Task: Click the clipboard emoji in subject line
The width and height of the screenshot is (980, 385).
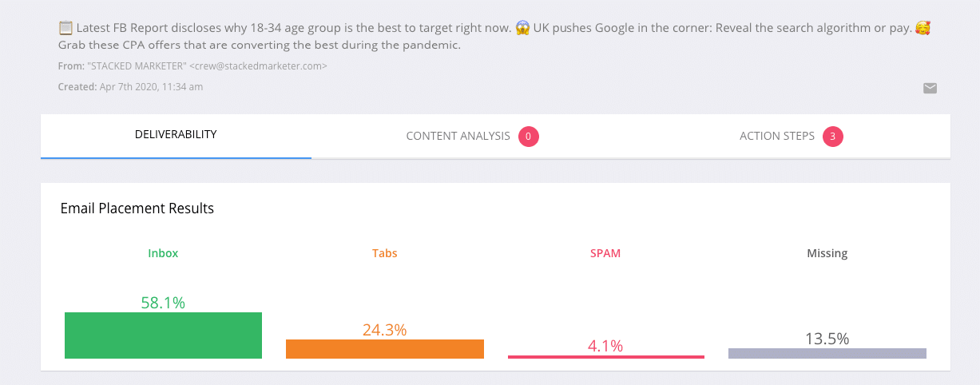Action: pos(66,28)
